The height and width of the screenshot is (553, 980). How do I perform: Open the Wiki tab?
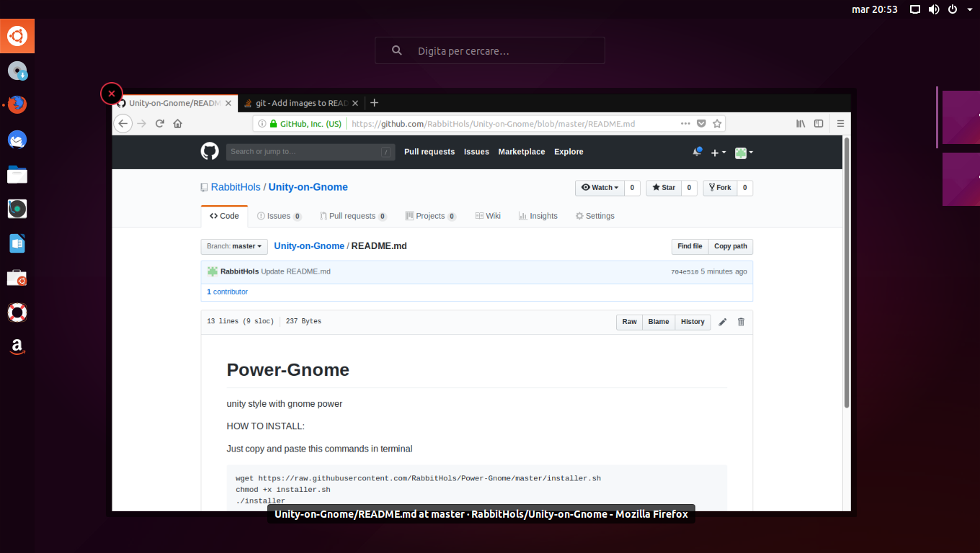pos(488,216)
